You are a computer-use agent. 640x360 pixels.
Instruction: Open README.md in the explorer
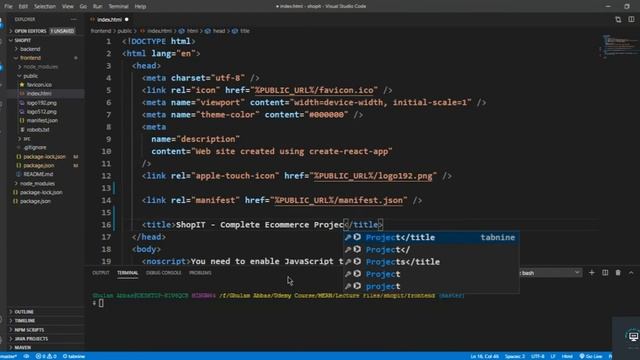[38, 174]
